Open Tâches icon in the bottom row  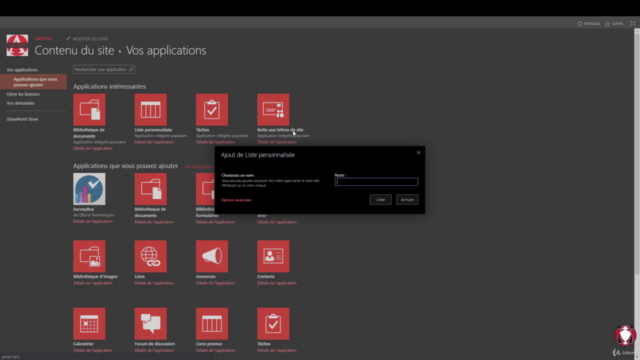273,323
